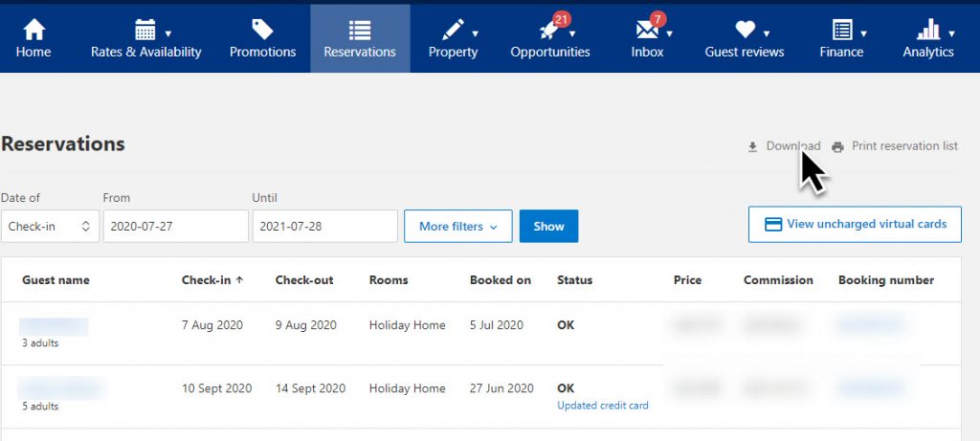980x441 pixels.
Task: Expand the Property menu arrow
Action: (x=475, y=33)
